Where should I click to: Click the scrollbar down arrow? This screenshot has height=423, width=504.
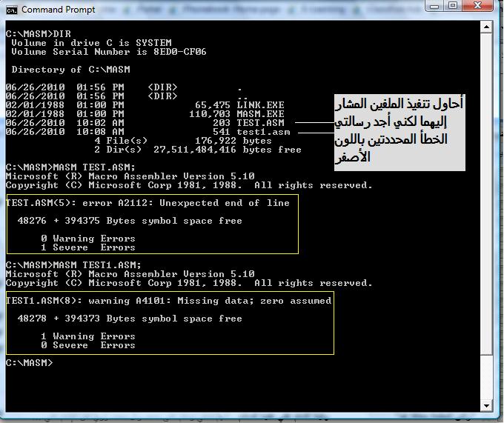click(x=486, y=406)
